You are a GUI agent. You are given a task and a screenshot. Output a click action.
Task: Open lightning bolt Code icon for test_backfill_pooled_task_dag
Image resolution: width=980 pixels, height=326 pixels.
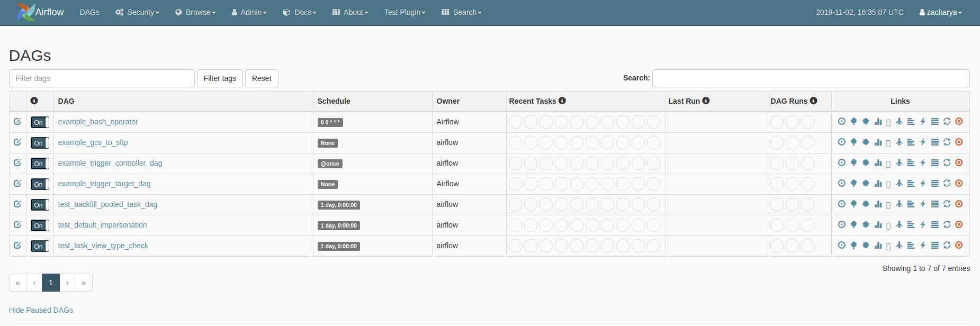[923, 204]
